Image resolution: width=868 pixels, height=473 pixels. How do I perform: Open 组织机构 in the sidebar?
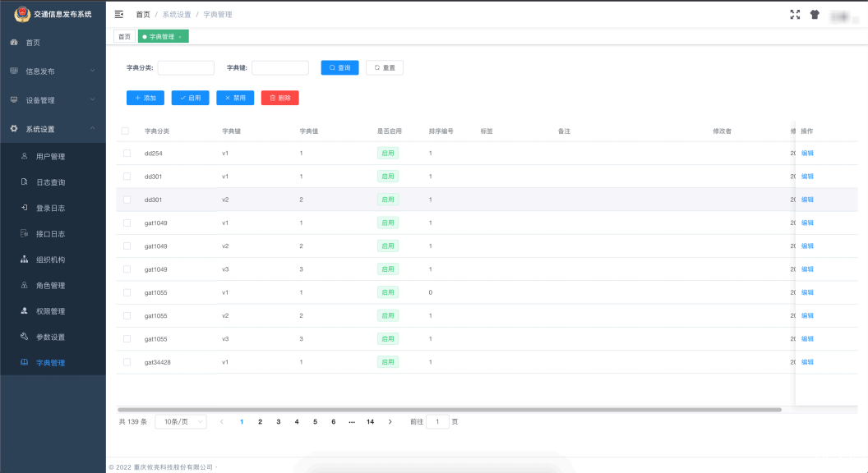[x=50, y=259]
